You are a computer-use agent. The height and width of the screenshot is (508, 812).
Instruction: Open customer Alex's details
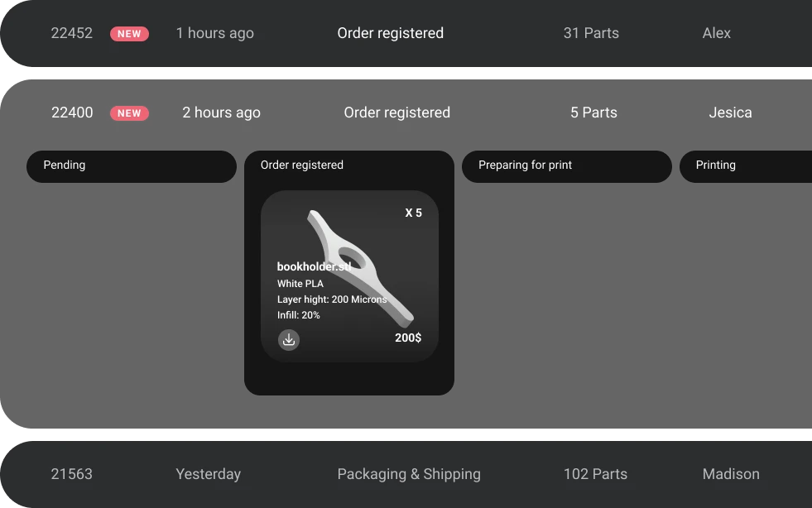click(716, 34)
